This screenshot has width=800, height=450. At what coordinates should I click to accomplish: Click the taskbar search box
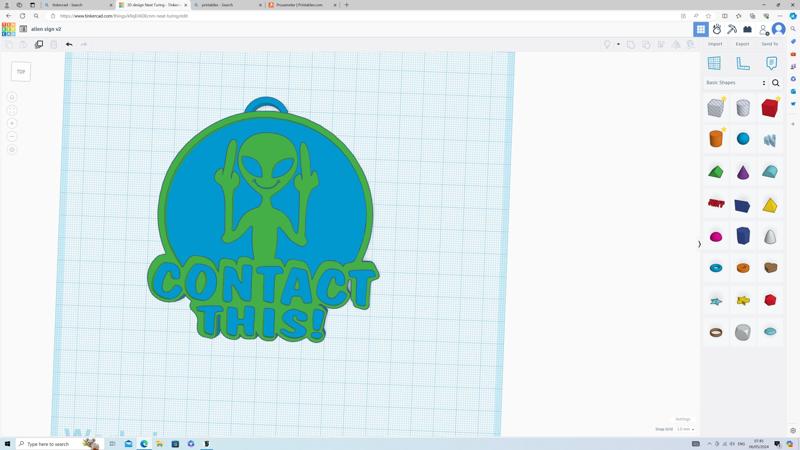point(59,444)
